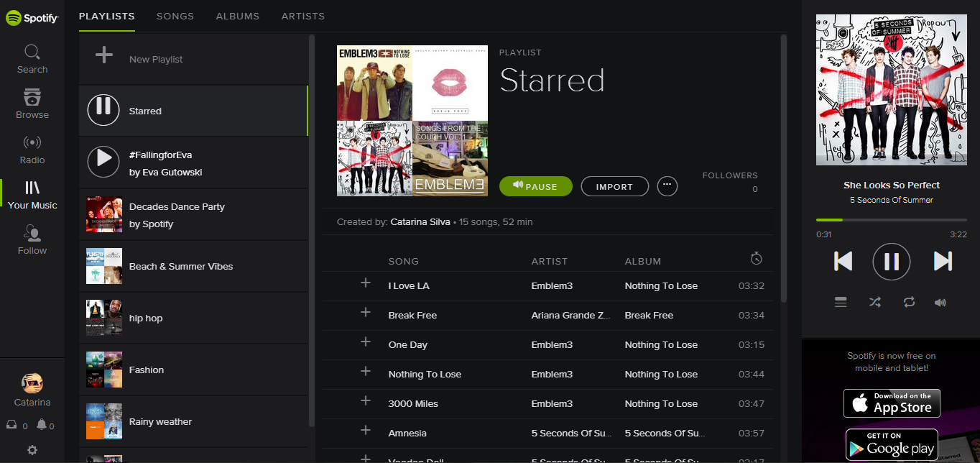Sort by the ARTIST column header
Screen dimensions: 980x463
550,261
